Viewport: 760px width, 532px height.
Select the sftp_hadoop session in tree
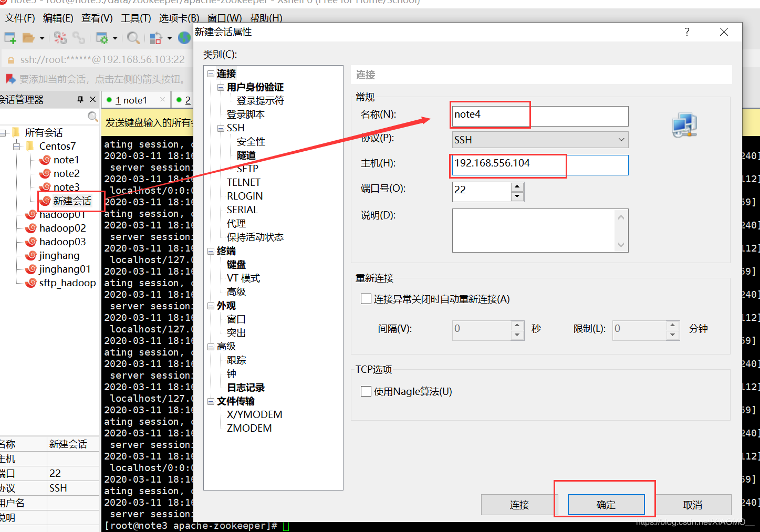68,283
